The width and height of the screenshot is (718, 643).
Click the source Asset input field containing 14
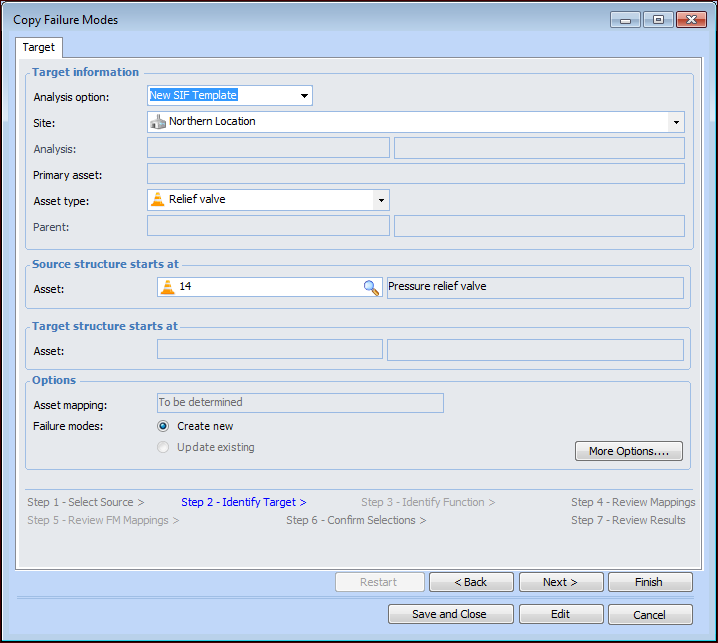pos(265,288)
